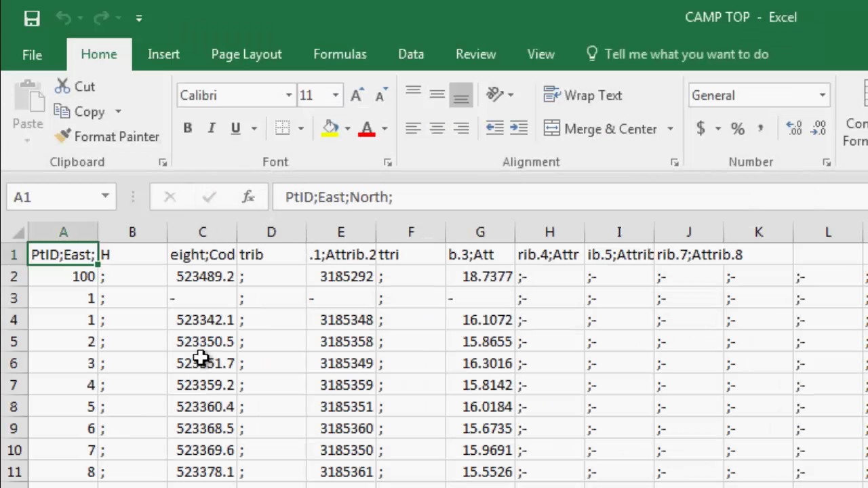The height and width of the screenshot is (488, 868).
Task: Expand the font size dropdown
Action: point(336,96)
